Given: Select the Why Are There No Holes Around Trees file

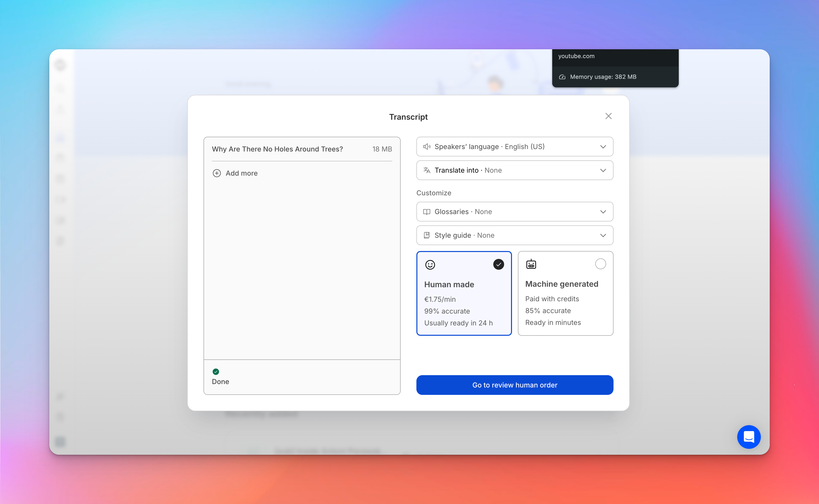Looking at the screenshot, I should [x=278, y=149].
